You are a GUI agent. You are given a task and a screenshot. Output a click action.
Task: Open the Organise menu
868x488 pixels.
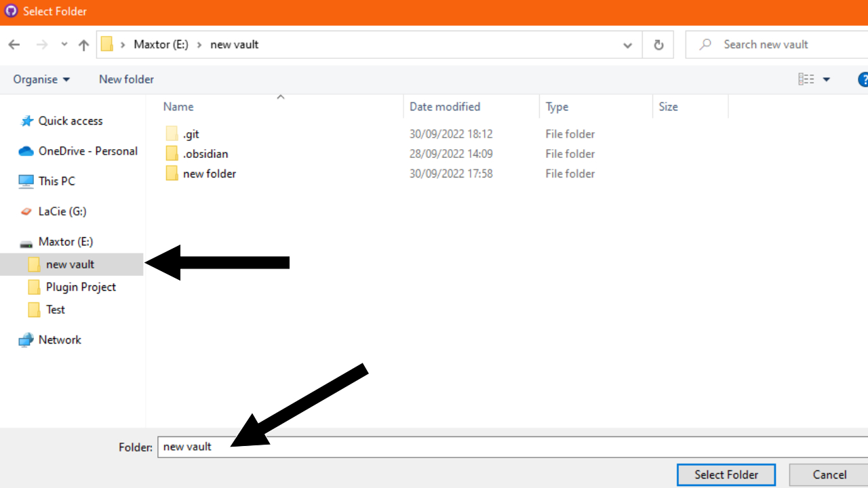41,79
